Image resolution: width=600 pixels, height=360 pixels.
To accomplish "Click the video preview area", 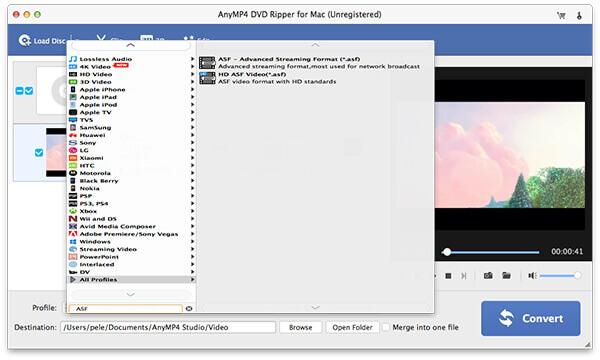I will point(510,155).
